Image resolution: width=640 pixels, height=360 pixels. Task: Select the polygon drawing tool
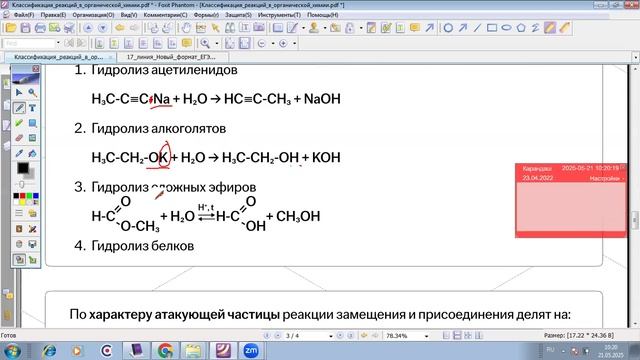click(521, 28)
